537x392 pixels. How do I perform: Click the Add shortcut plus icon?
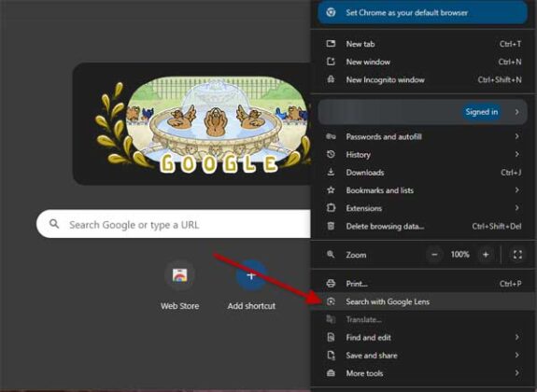(251, 275)
